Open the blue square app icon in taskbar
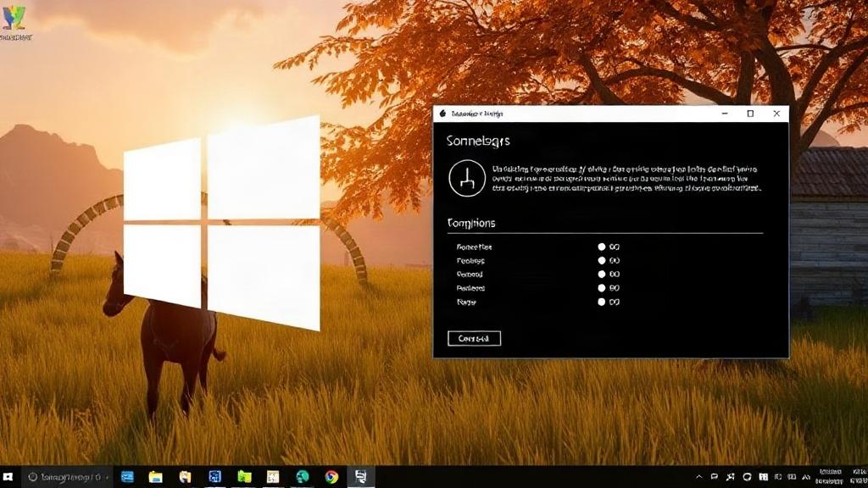 [214, 477]
